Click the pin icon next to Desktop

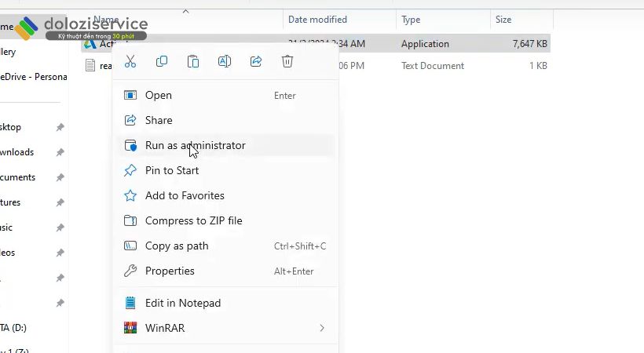60,127
